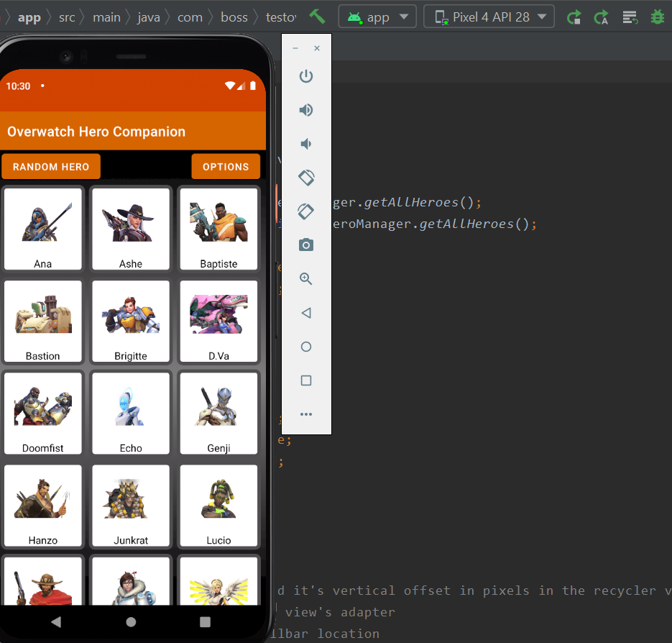Open emulator extended controls (three dots)
672x643 pixels.
306,414
